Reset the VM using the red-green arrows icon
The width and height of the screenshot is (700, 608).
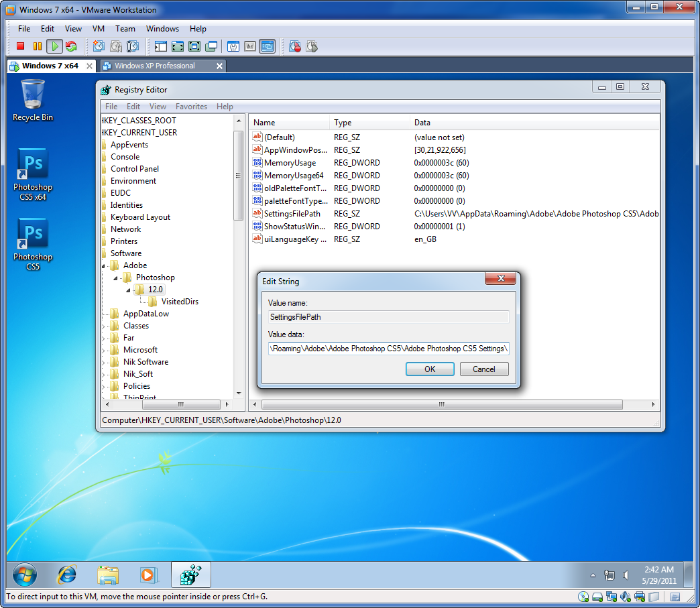click(x=71, y=46)
